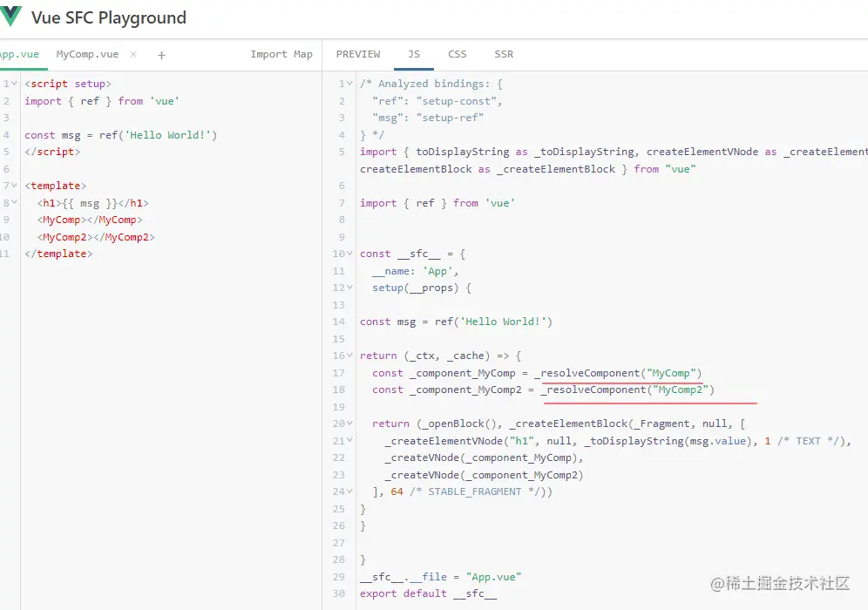Viewport: 868px width, 610px height.
Task: Fold the STABLE_FRAGMENT line 24 arrow
Action: tap(349, 491)
